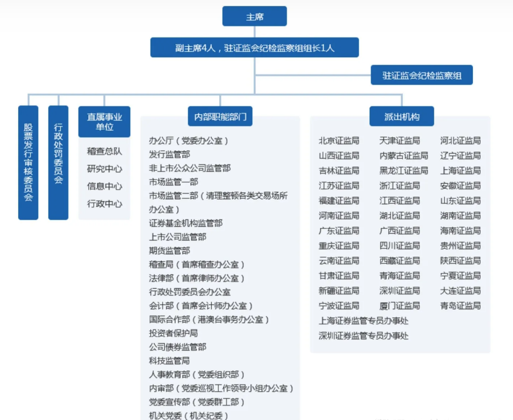
Task: Select the 派出机构 header
Action: click(x=402, y=116)
